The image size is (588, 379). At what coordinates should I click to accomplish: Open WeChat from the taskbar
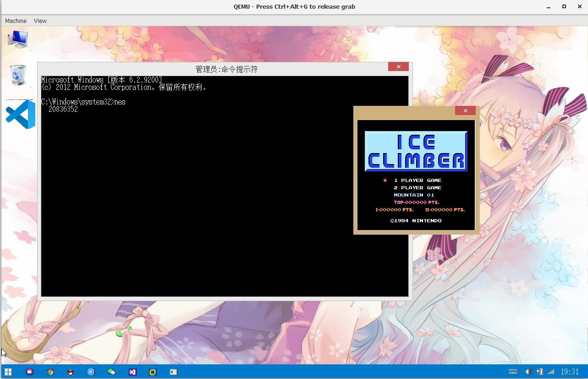[111, 371]
